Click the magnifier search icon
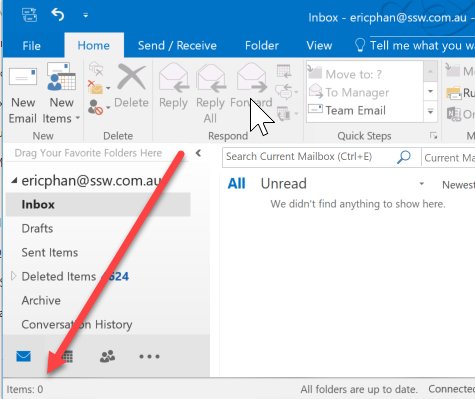Viewport: 475px width, 399px height. coord(404,157)
